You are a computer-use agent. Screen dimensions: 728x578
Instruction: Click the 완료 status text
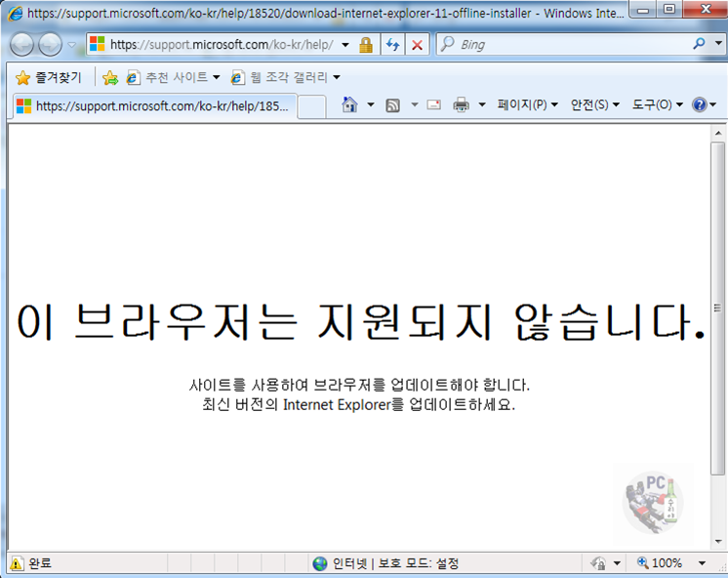coord(40,563)
